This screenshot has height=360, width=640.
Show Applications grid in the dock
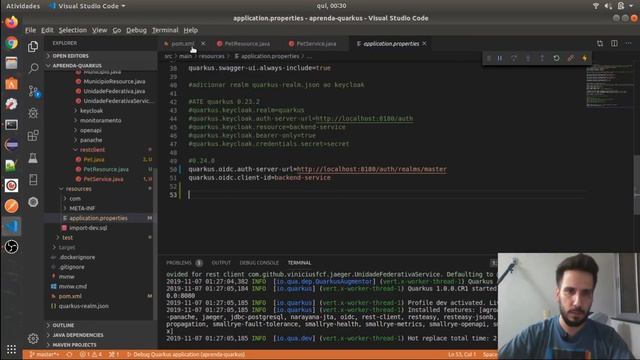click(x=11, y=349)
